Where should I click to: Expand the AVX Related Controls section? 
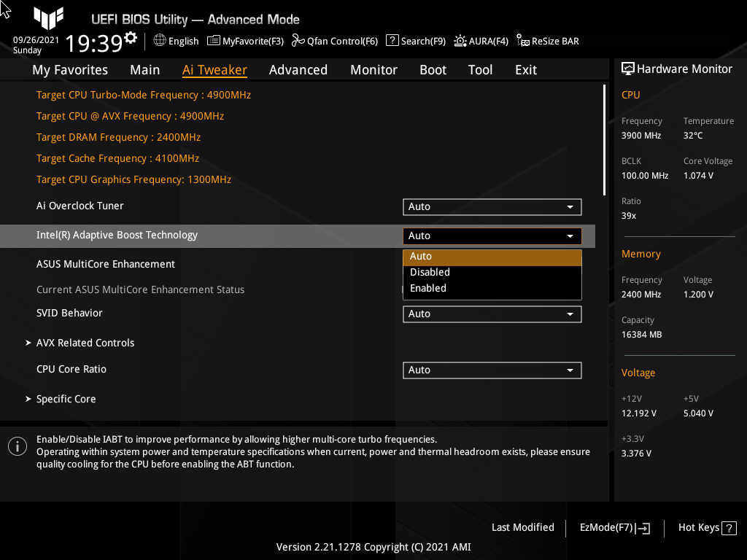tap(85, 342)
